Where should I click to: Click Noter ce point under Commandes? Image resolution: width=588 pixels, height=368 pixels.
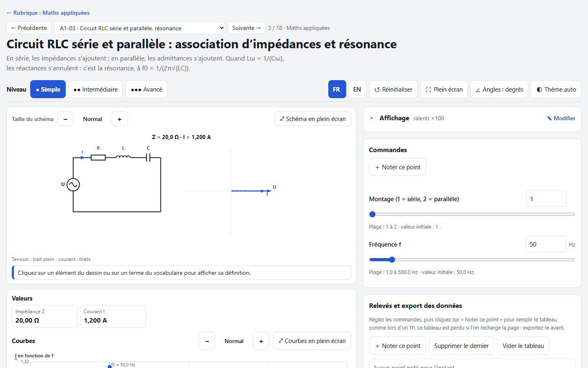pyautogui.click(x=397, y=167)
